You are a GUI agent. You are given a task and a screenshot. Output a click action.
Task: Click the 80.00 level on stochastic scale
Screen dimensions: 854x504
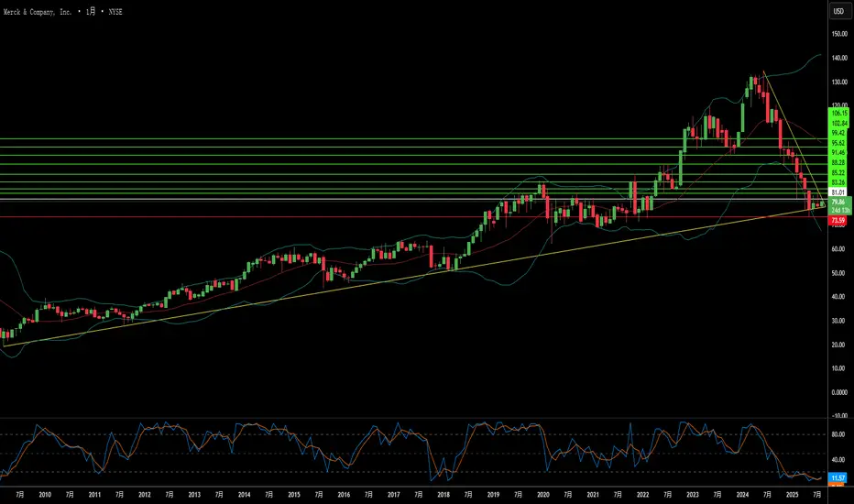(x=838, y=434)
